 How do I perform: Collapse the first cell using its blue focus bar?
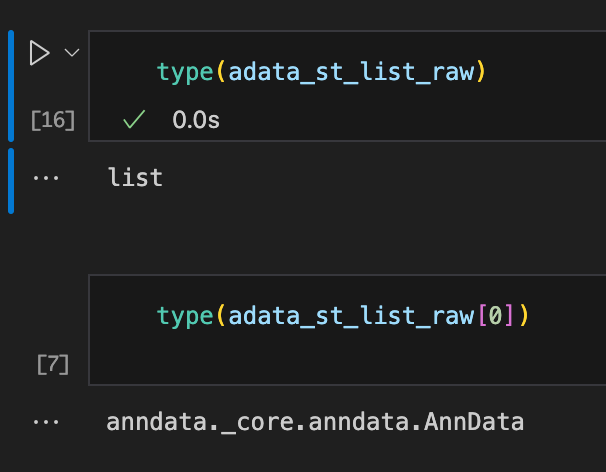(x=11, y=86)
